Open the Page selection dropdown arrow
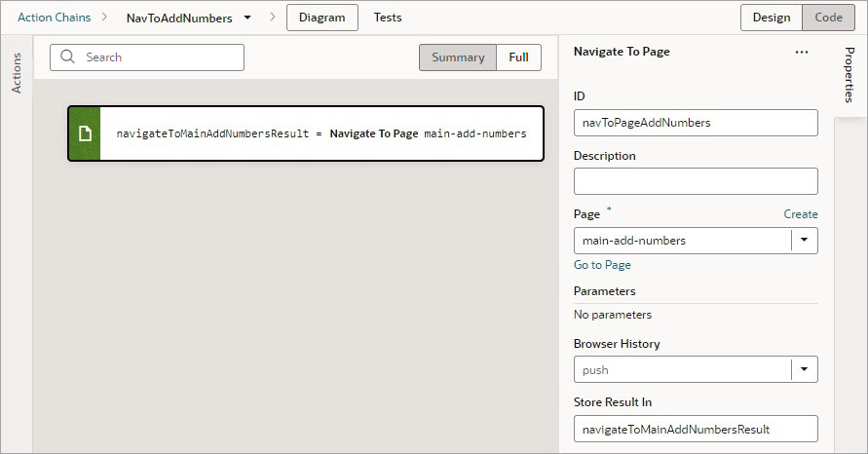Viewport: 868px width, 454px height. 805,241
